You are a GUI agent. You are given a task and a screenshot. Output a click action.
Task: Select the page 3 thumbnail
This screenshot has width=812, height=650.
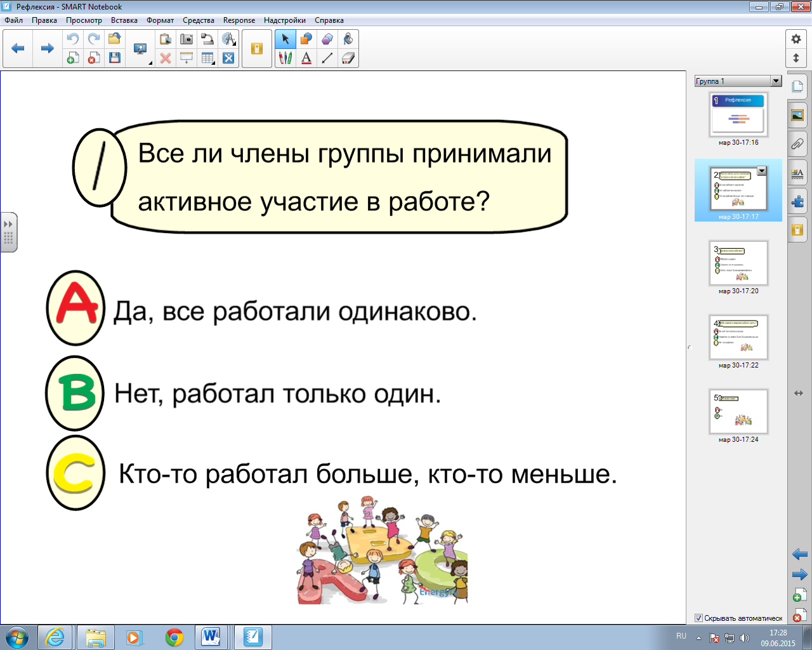(738, 263)
